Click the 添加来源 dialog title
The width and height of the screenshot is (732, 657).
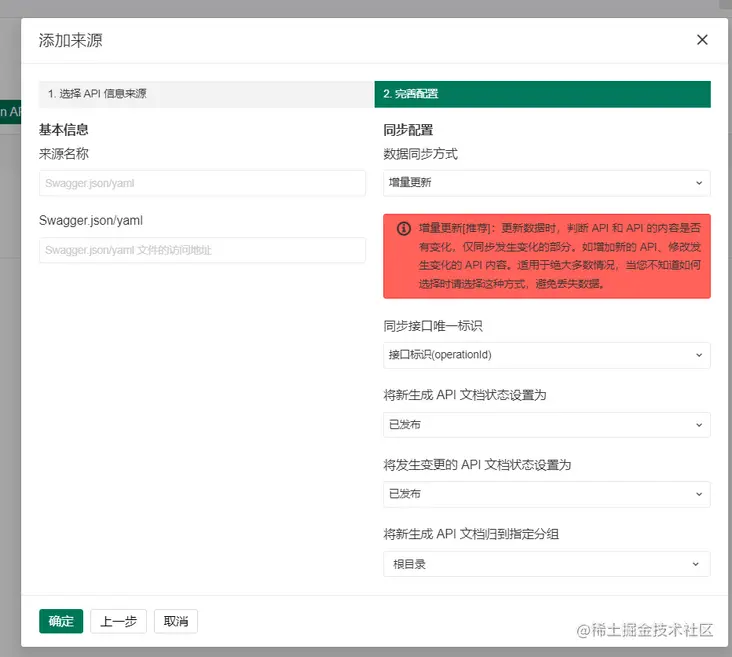coord(70,41)
